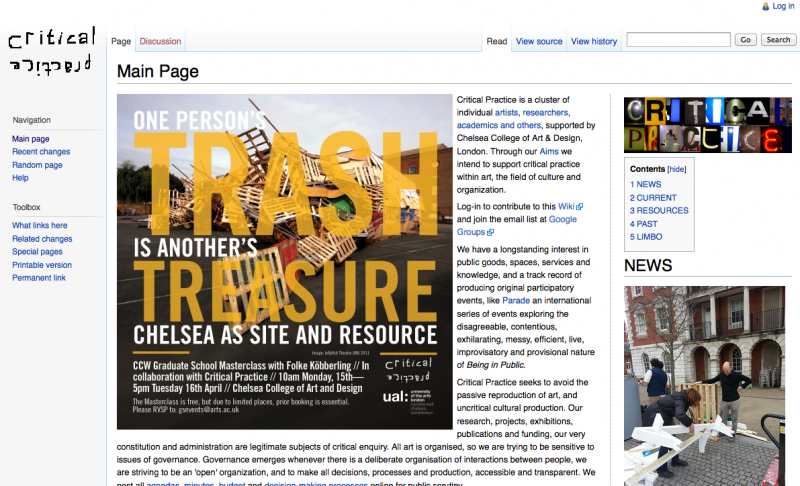Open Related changes in Toolbox
Image resolution: width=800 pixels, height=486 pixels.
tap(42, 239)
